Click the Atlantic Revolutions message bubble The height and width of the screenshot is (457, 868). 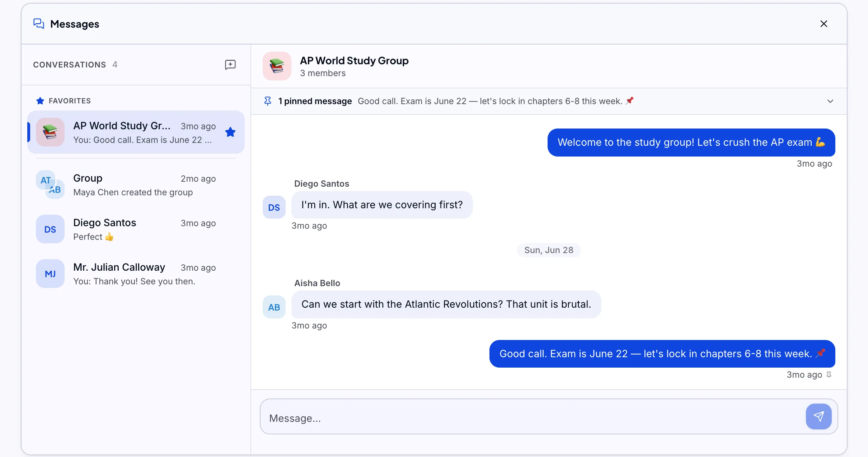click(x=446, y=304)
